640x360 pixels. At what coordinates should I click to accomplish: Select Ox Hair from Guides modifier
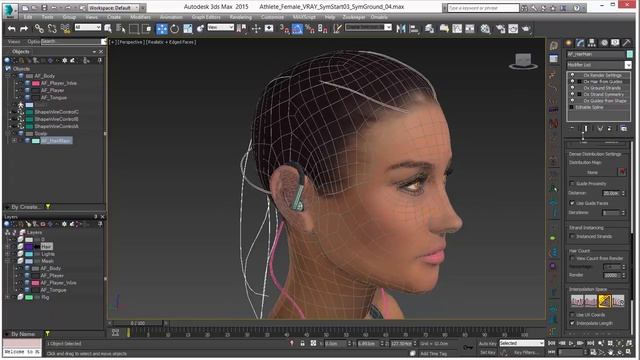pyautogui.click(x=602, y=82)
